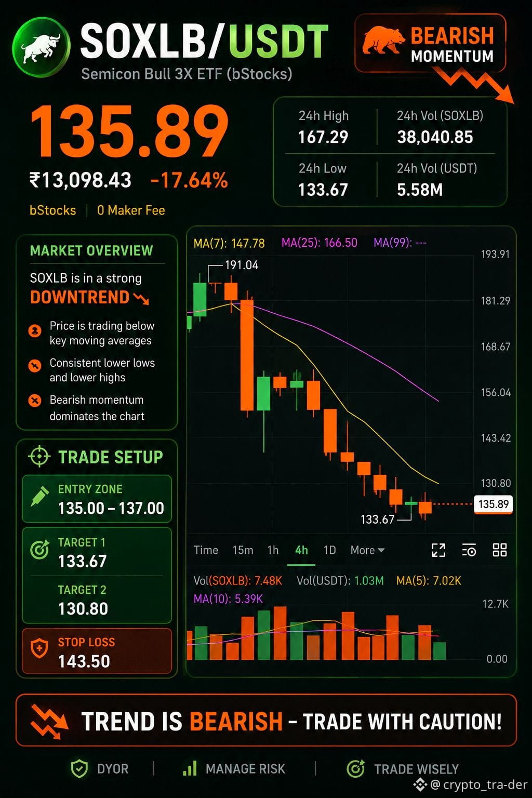Image resolution: width=532 pixels, height=798 pixels.
Task: Click the tallest orange candlestick on chart
Action: tap(247, 355)
